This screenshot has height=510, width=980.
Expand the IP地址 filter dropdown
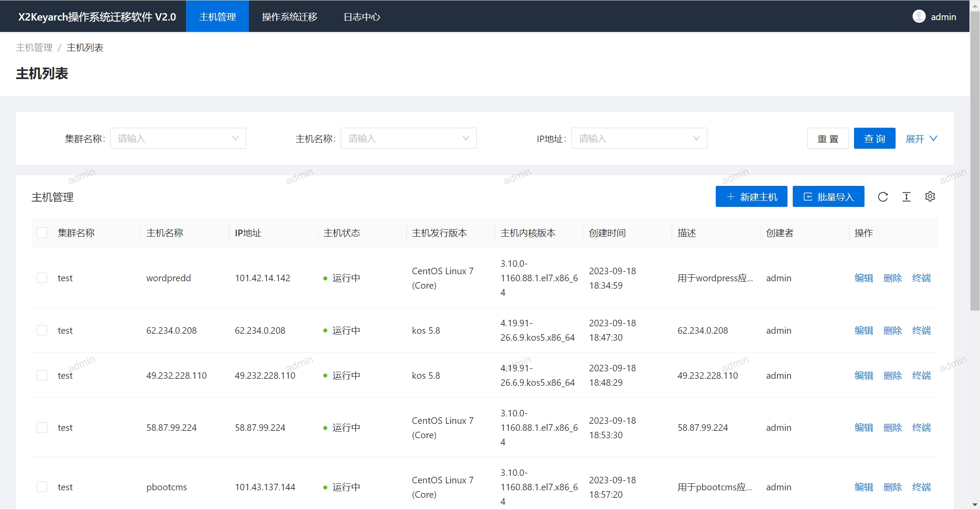639,139
